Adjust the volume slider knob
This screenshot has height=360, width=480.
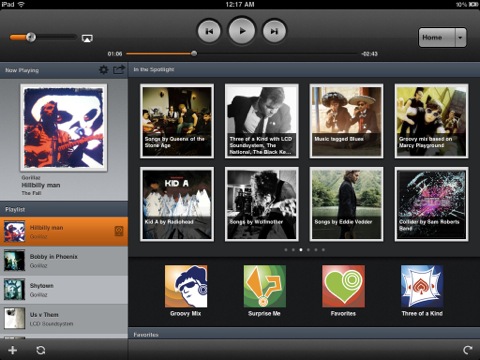click(x=31, y=37)
